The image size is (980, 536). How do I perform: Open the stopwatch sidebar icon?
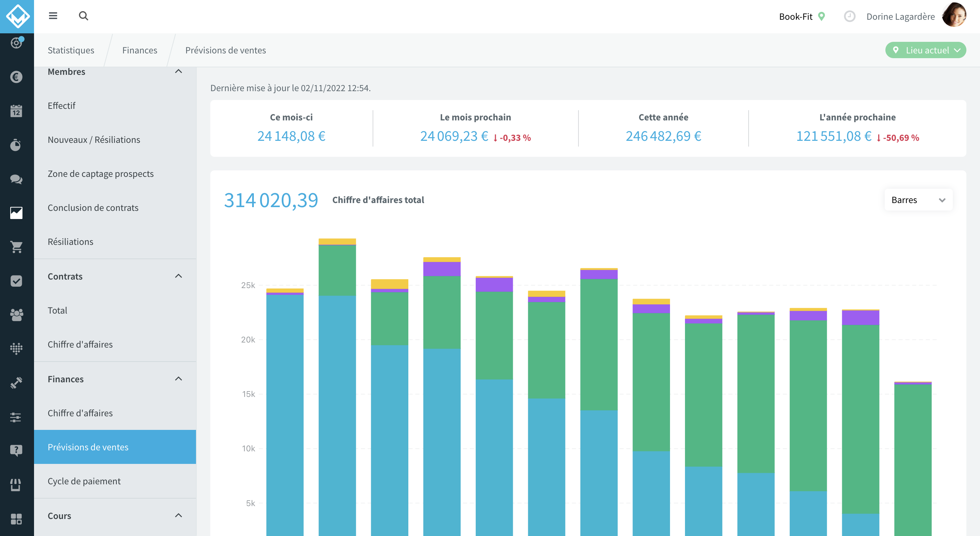(16, 145)
